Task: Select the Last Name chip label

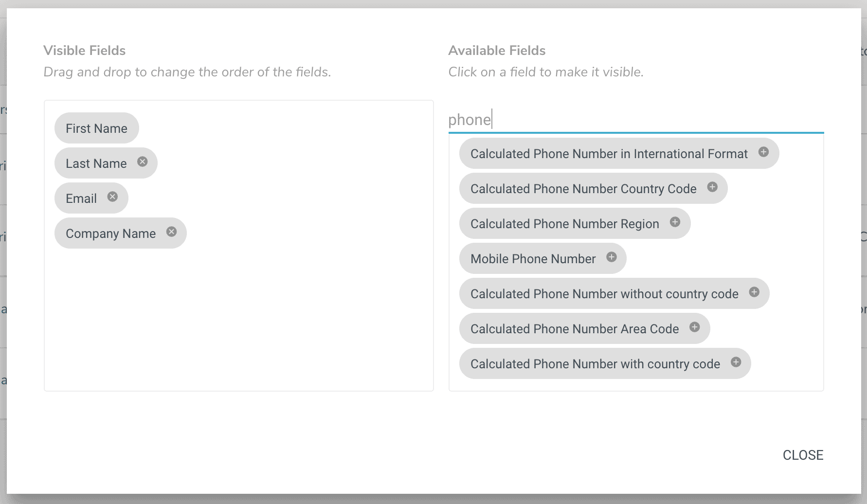Action: [x=96, y=163]
